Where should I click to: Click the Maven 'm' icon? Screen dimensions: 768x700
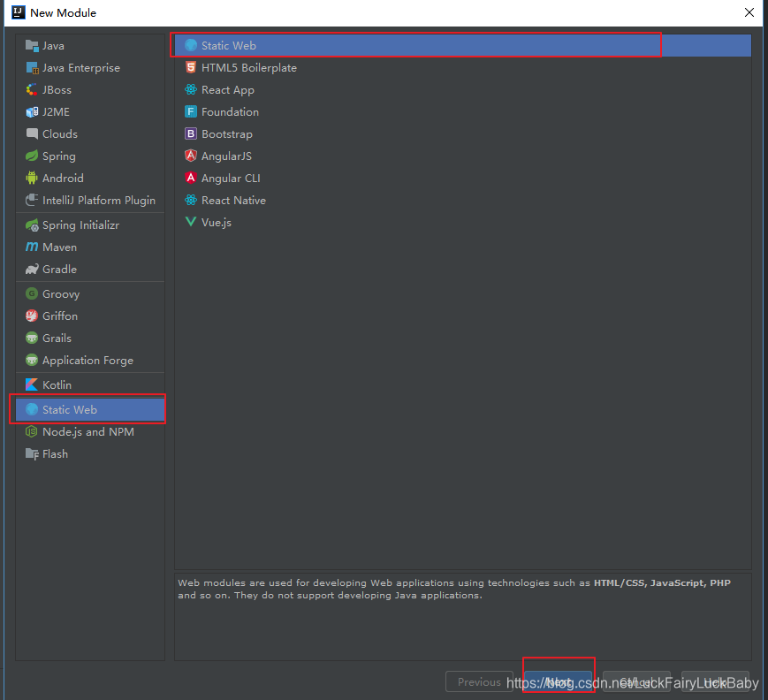coord(32,247)
